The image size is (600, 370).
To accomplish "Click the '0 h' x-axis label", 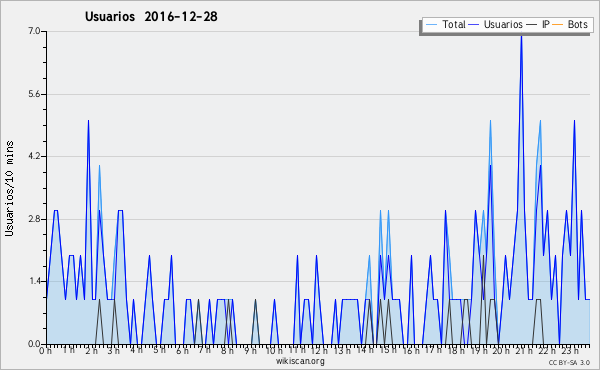I will point(46,351).
